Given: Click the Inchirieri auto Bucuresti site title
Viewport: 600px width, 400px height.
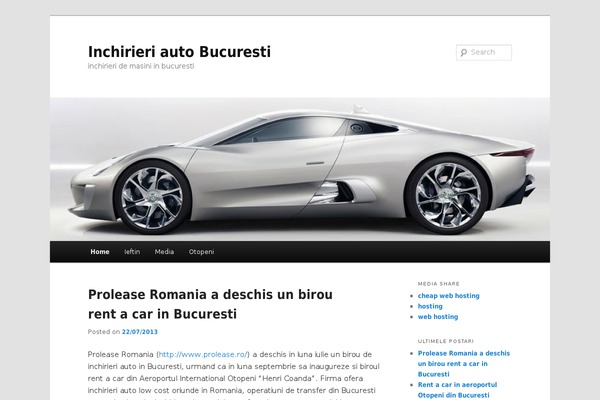Looking at the screenshot, I should coord(179,52).
